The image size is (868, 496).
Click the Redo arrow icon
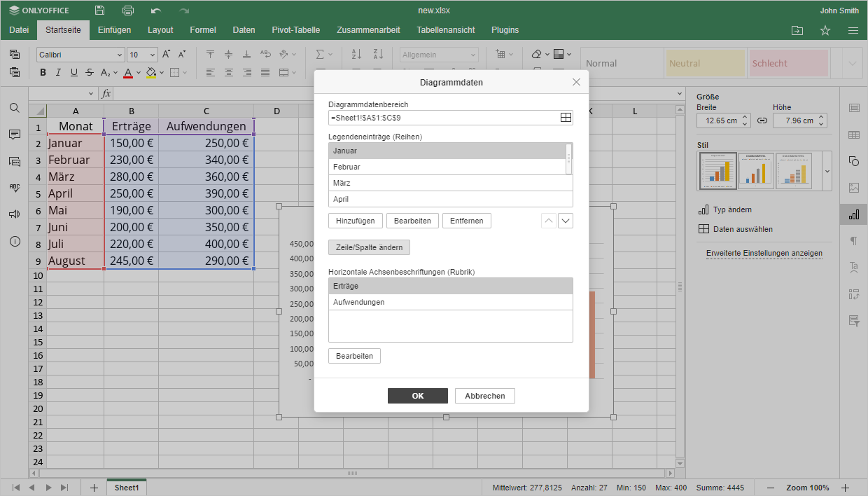tap(184, 11)
